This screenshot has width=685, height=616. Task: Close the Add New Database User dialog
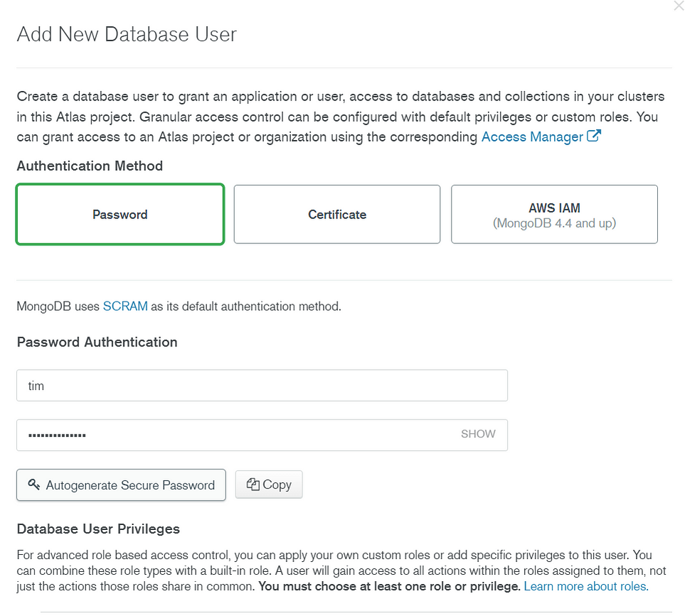(679, 6)
